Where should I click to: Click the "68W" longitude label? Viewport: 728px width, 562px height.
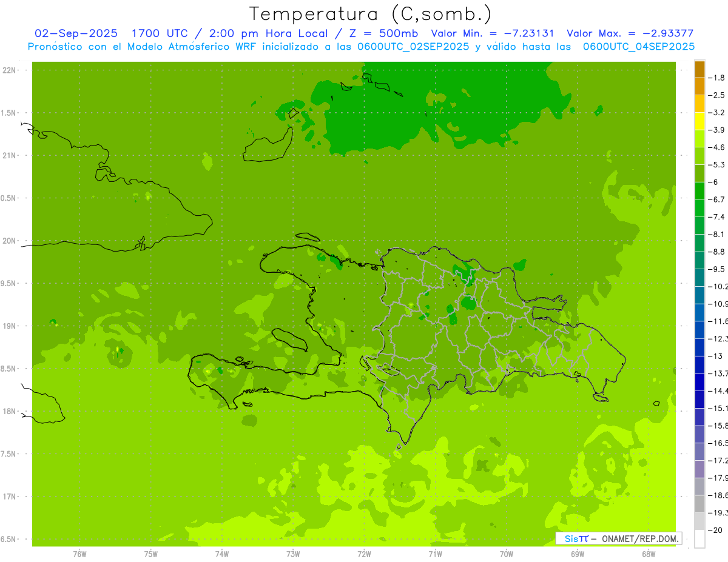point(649,554)
